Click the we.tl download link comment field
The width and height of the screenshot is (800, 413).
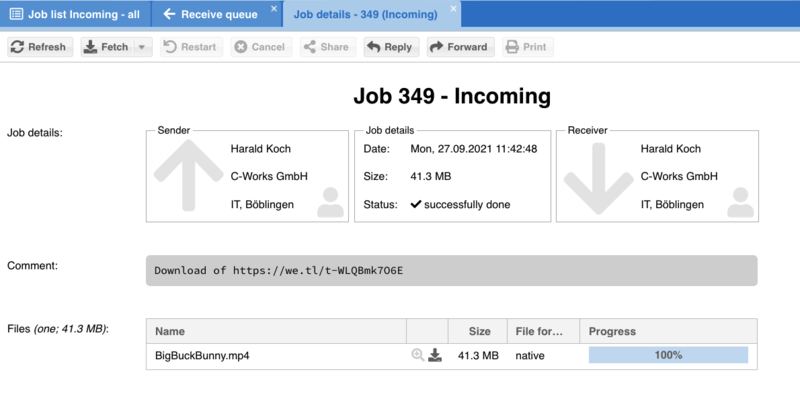pyautogui.click(x=451, y=271)
